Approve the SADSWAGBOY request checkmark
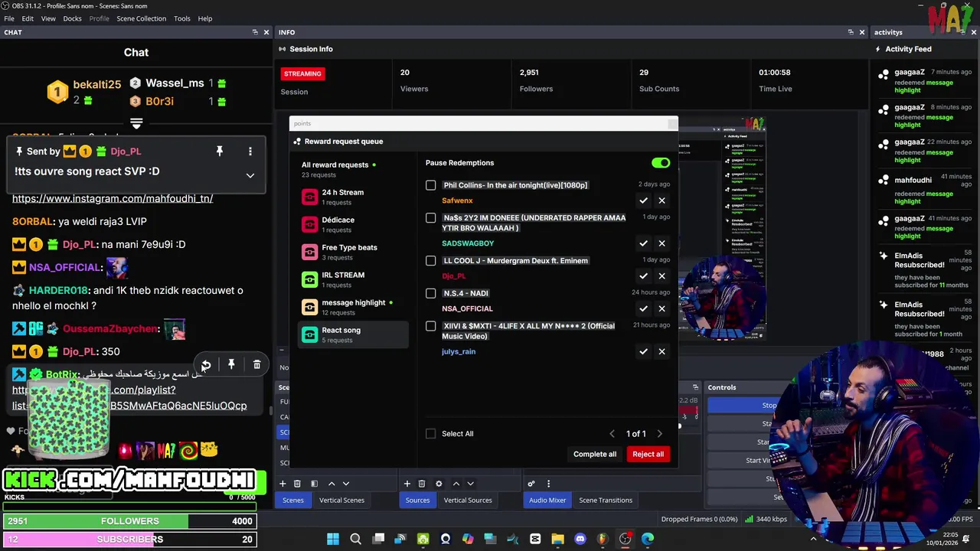 coord(643,243)
